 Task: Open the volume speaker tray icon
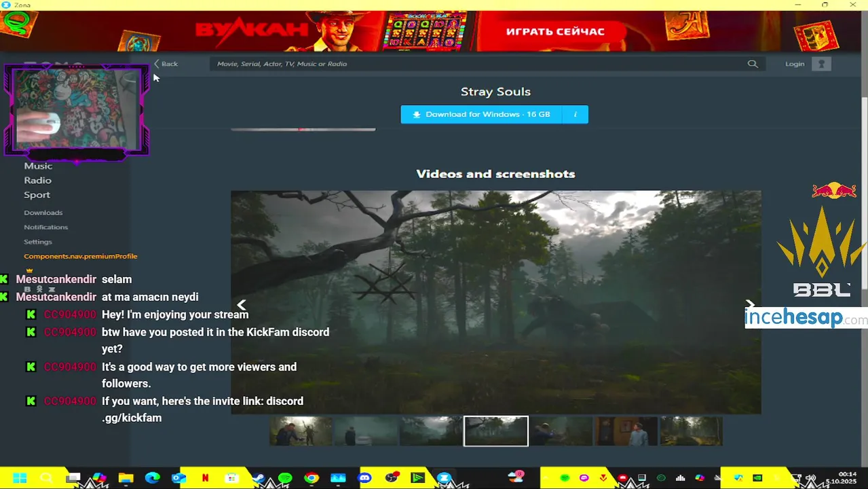point(811,477)
